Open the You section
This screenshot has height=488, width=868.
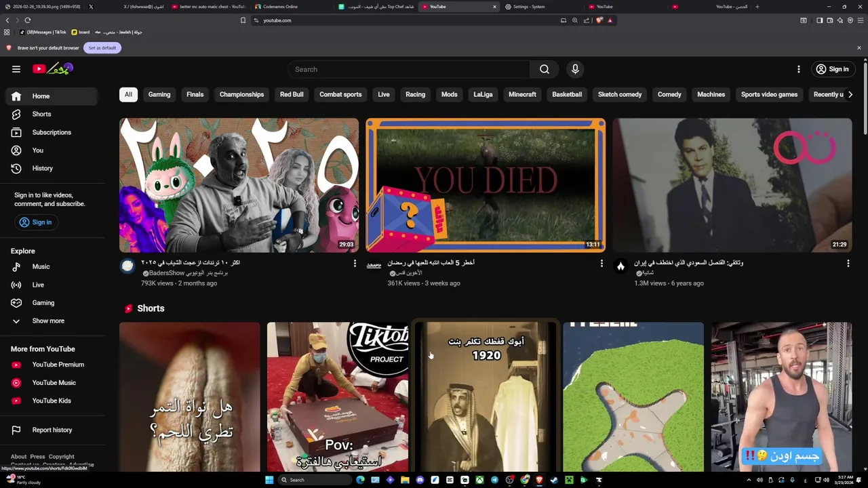[53, 150]
